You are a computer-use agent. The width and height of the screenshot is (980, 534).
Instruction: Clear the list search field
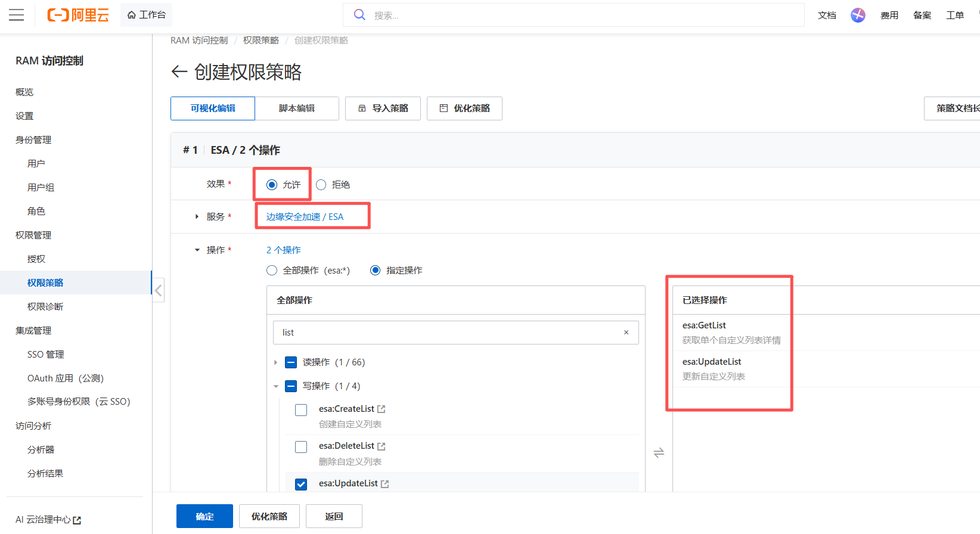[626, 333]
